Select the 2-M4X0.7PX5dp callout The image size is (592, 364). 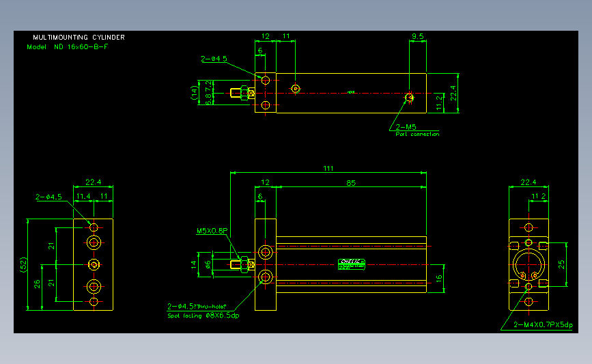[x=543, y=324]
